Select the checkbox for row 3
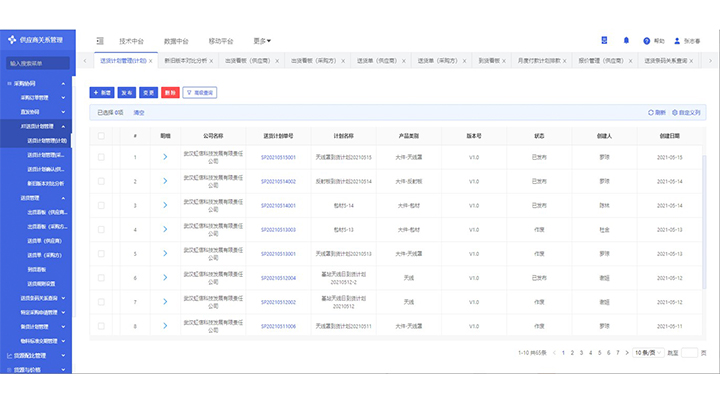This screenshot has height=404, width=720. click(x=101, y=205)
